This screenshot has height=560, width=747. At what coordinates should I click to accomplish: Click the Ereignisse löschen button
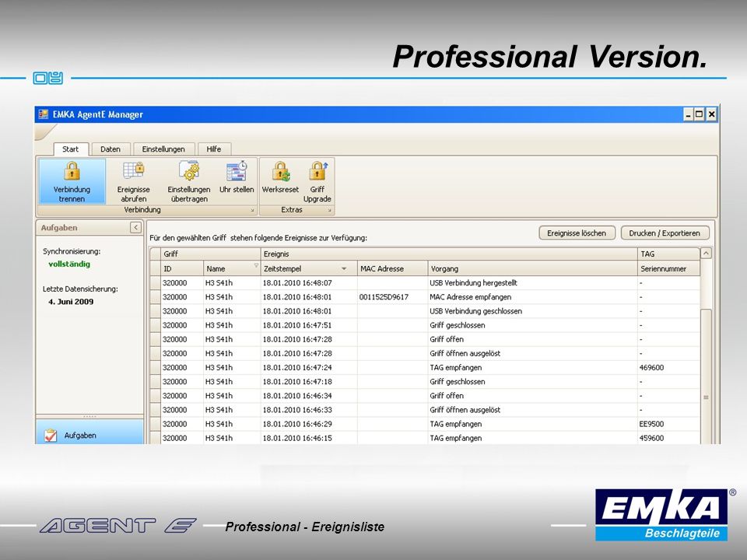(x=577, y=233)
